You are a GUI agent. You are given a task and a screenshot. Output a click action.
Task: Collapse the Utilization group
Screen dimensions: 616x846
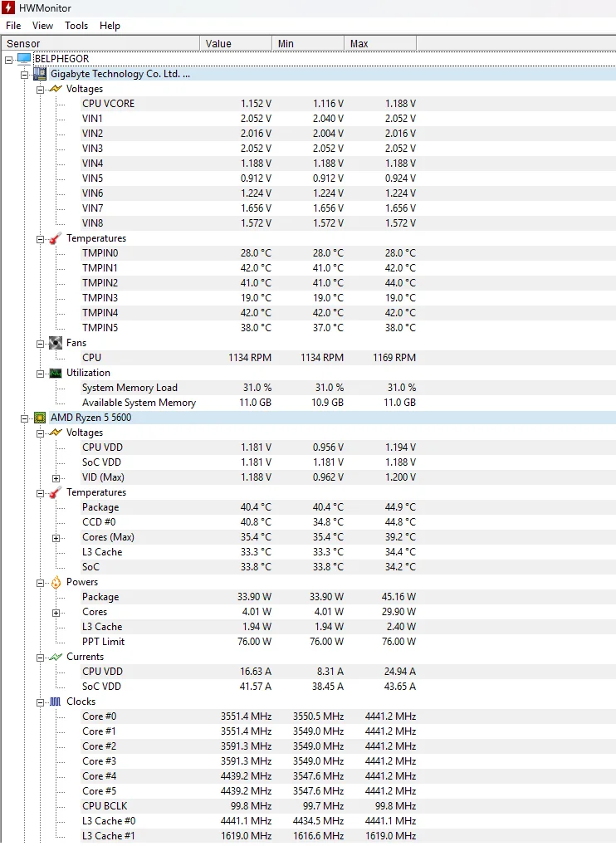(x=41, y=374)
